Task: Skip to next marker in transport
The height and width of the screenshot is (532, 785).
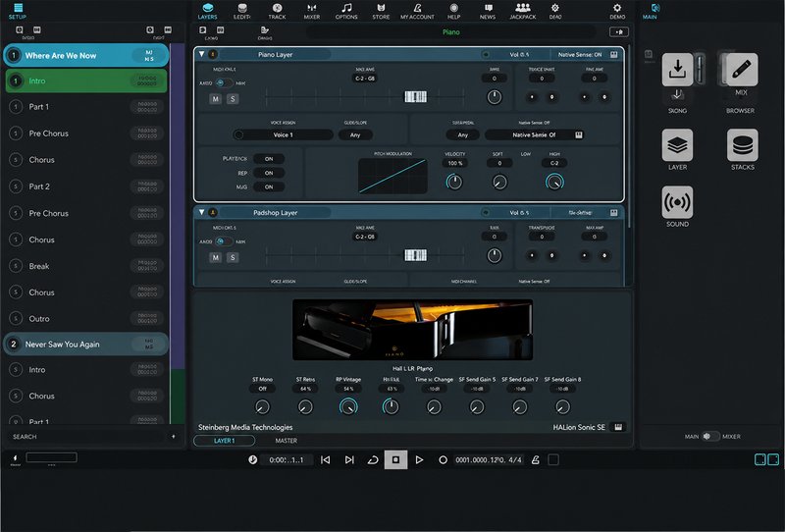Action: 349,460
